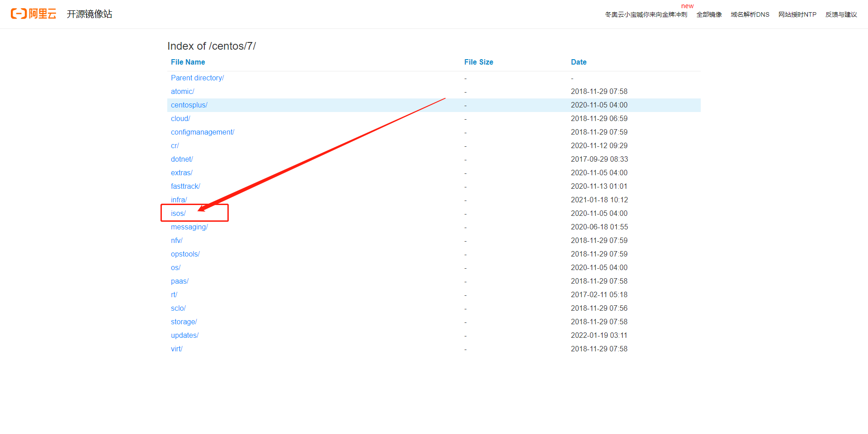Viewport: 868px width, 434px height.
Task: Open the nfv/ directory
Action: coord(177,240)
